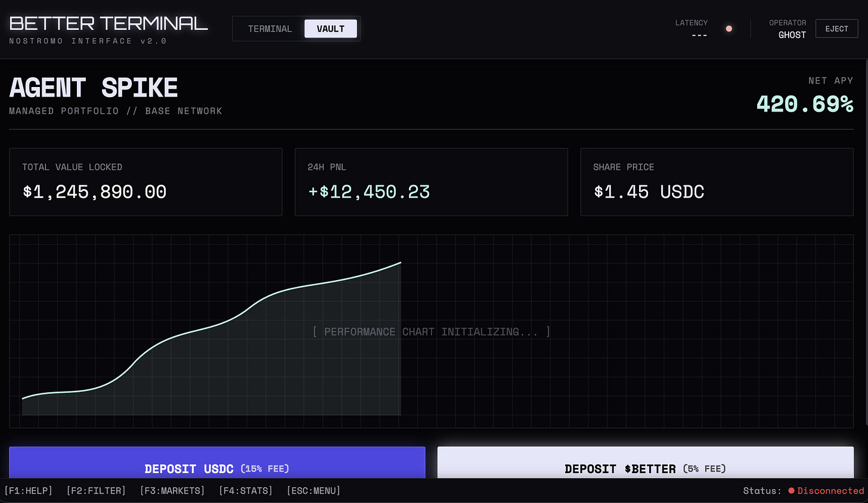Click the NOSTROMO INTERFACE v2.0 label
Image resolution: width=868 pixels, height=503 pixels.
pyautogui.click(x=88, y=41)
